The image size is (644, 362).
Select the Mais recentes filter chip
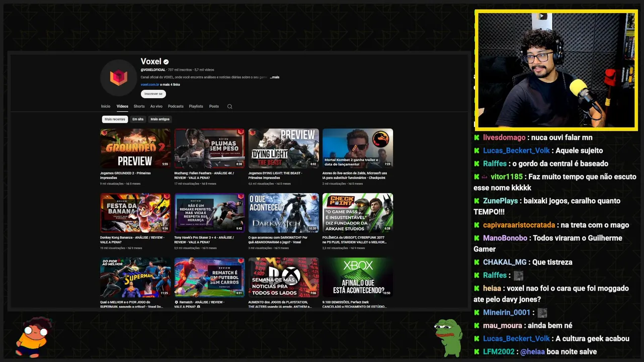click(x=115, y=119)
